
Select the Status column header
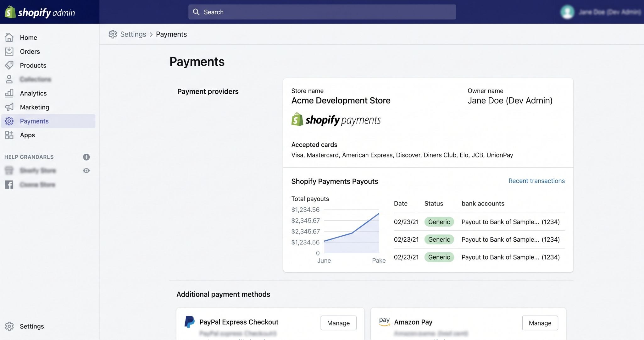pos(434,203)
